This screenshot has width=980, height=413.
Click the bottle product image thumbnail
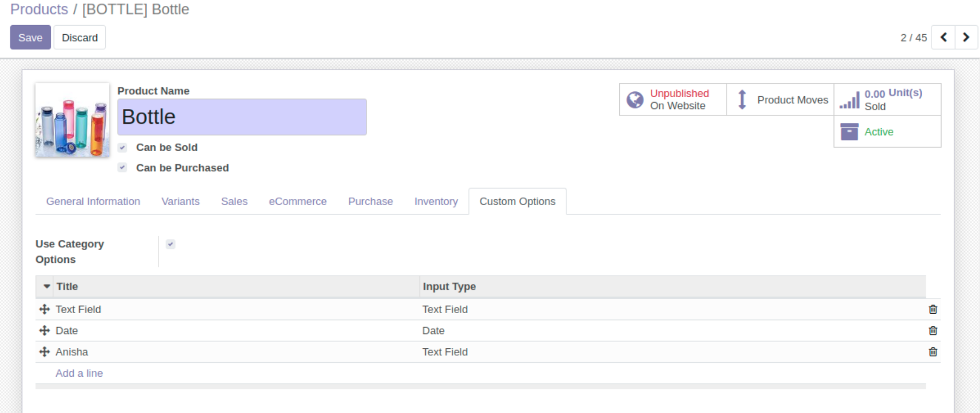pos(72,120)
